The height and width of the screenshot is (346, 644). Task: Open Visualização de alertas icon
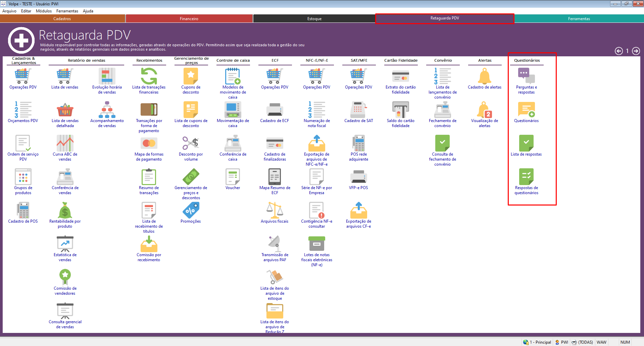[x=484, y=110]
